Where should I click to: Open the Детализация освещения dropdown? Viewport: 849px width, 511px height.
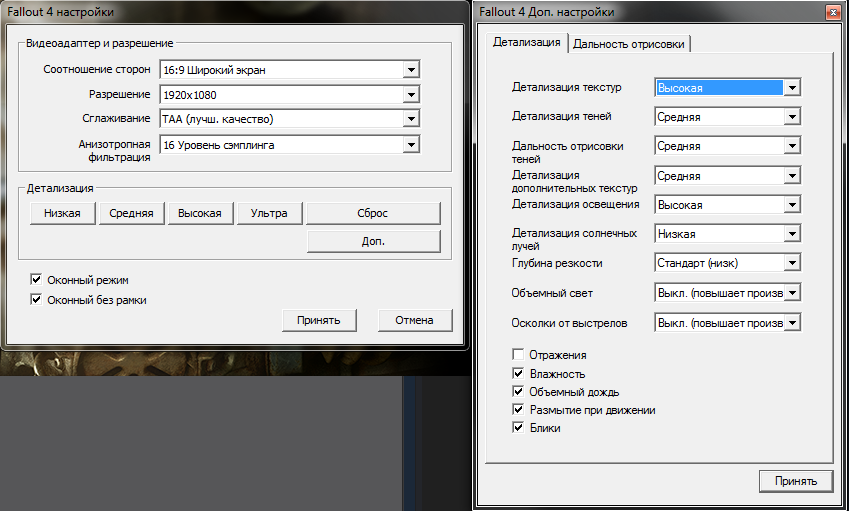click(x=727, y=205)
